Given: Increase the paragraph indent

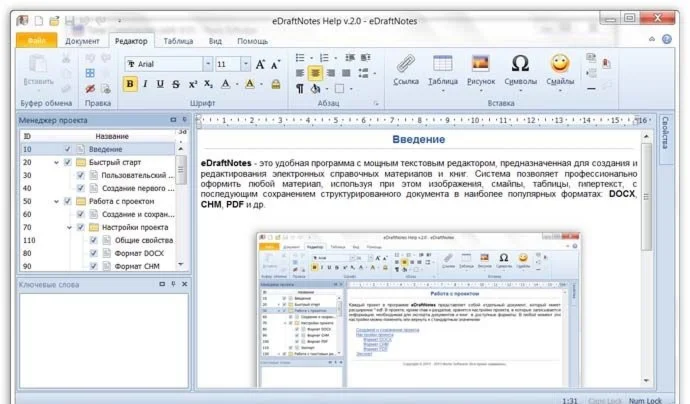Looking at the screenshot, I should tap(365, 57).
